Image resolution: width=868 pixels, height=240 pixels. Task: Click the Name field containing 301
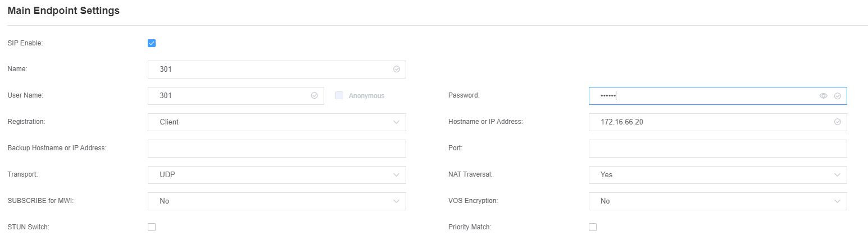(x=276, y=70)
